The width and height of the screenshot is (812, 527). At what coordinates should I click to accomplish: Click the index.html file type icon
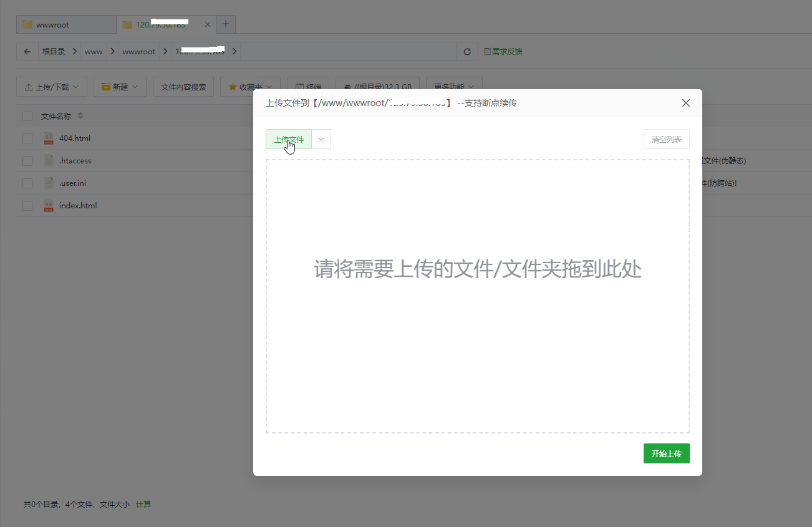[49, 205]
